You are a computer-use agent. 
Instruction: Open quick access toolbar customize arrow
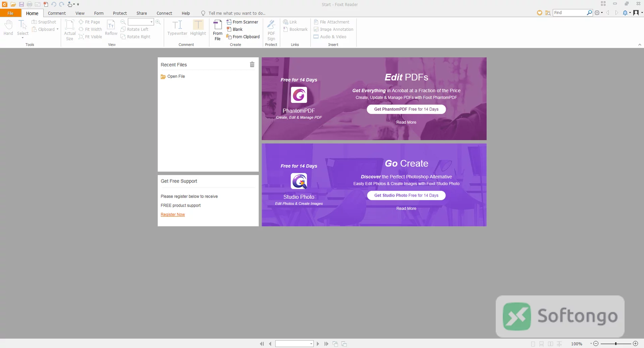[x=78, y=5]
